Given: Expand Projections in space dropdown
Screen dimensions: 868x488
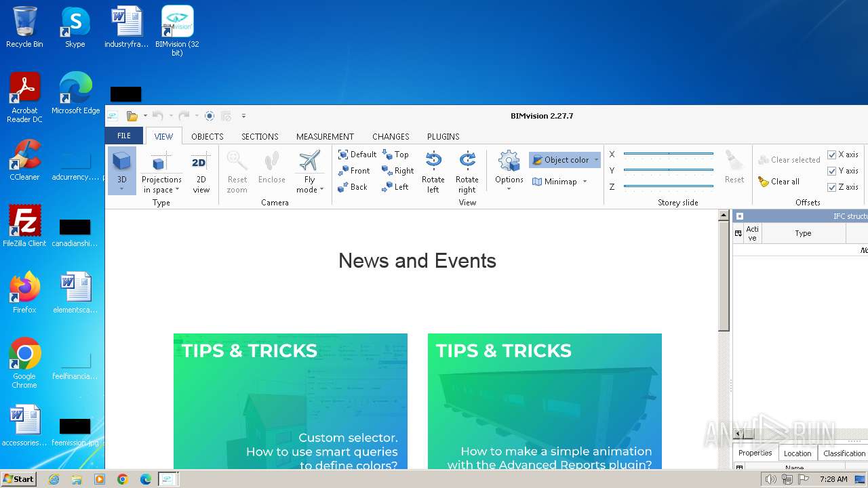Looking at the screenshot, I should click(x=177, y=190).
